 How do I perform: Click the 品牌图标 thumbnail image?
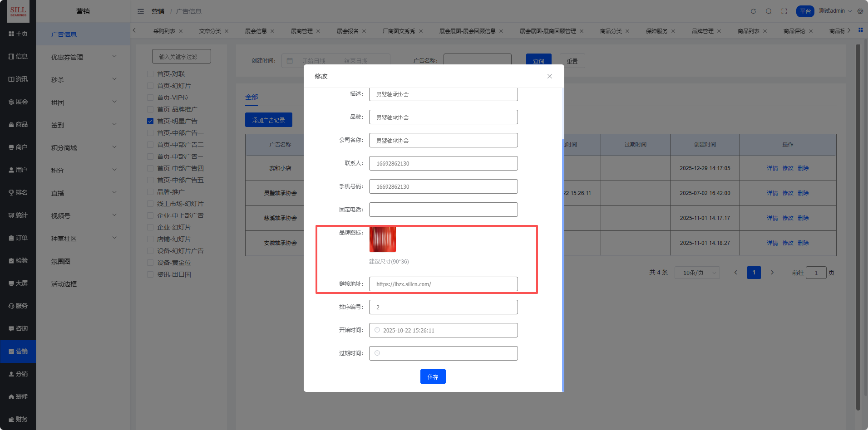point(382,239)
